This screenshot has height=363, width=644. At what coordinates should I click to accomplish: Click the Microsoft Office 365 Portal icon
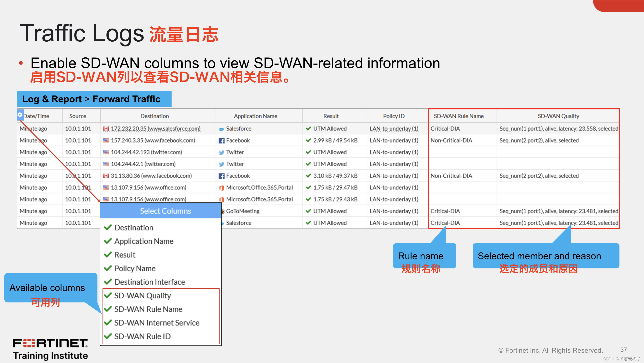click(221, 188)
